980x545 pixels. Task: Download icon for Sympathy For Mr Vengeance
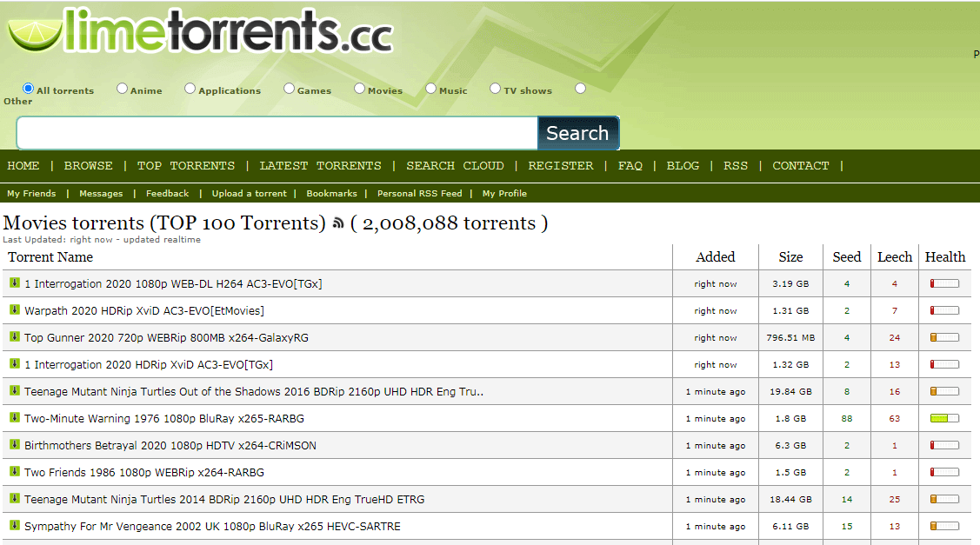click(15, 525)
